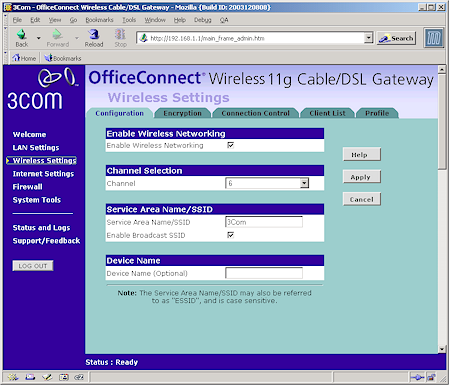The height and width of the screenshot is (386, 450).
Task: Select Wireless Settings in sidebar
Action: coord(44,161)
